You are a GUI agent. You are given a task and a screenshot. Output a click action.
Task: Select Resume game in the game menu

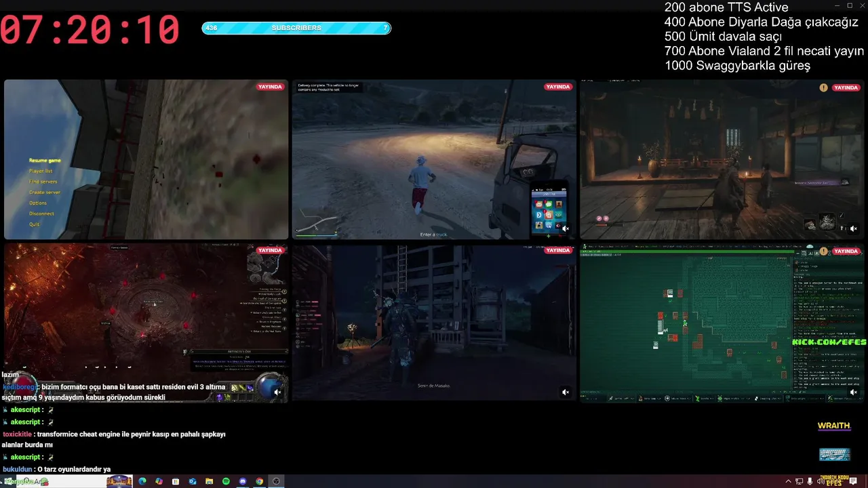coord(45,161)
